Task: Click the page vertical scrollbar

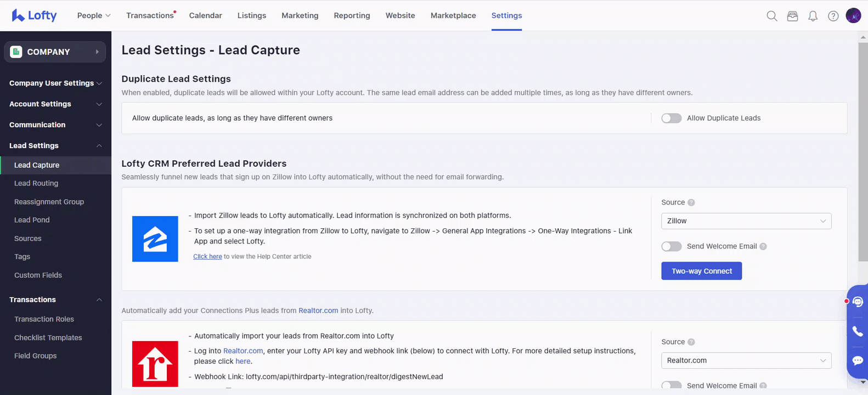Action: [x=863, y=165]
